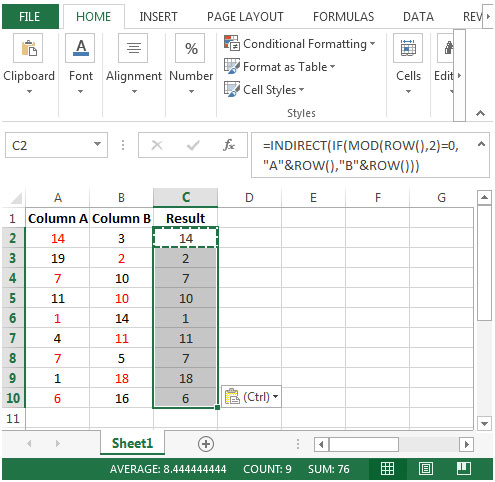This screenshot has width=495, height=482.
Task: Open the Alignment group icon
Action: pos(133,48)
